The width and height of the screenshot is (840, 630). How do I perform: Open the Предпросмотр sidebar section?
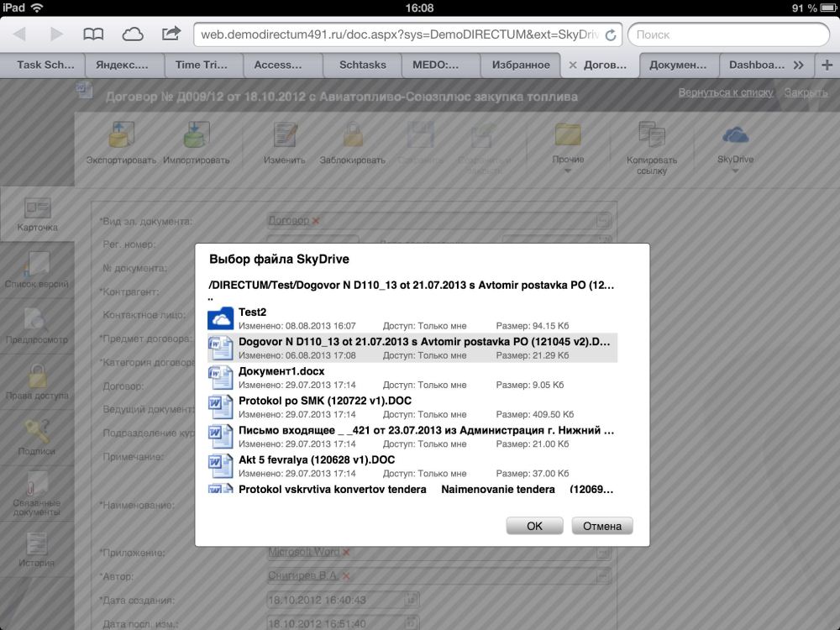point(37,326)
